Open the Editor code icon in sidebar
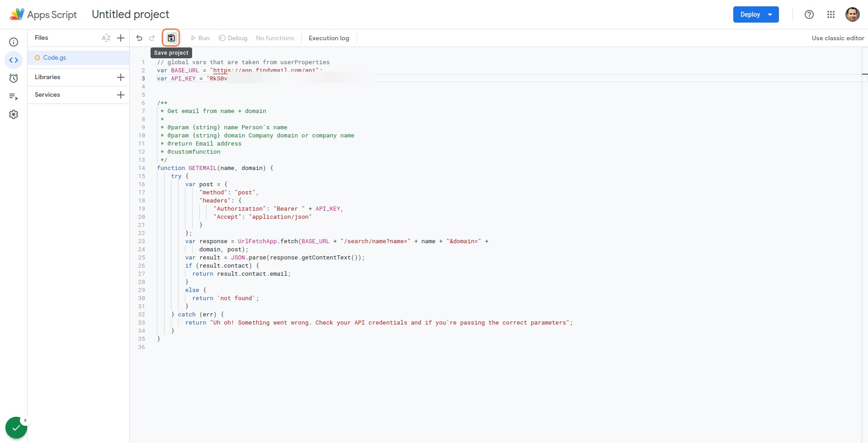Screen dimensions: 868x443 [14, 60]
